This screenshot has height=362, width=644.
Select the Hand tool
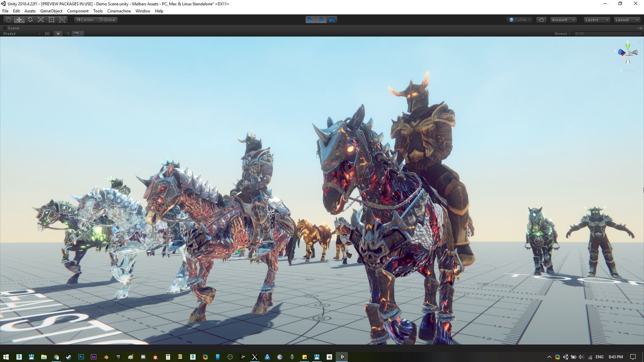point(8,20)
